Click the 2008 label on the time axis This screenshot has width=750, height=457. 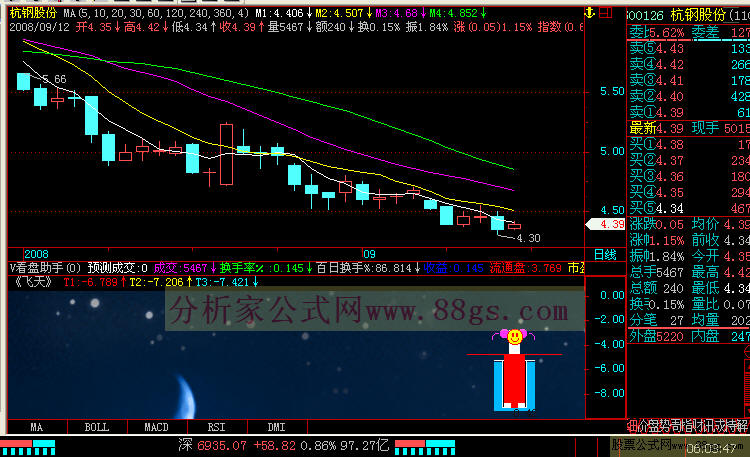[36, 254]
